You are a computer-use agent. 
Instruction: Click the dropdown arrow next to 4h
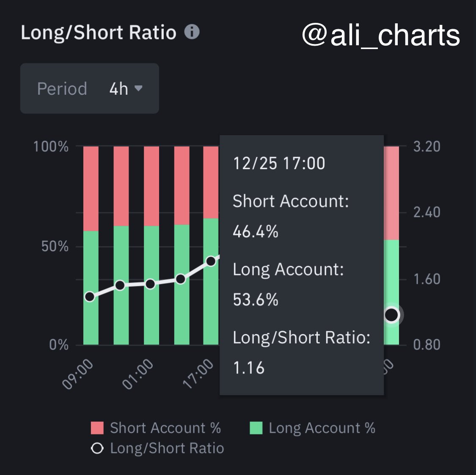coord(138,88)
